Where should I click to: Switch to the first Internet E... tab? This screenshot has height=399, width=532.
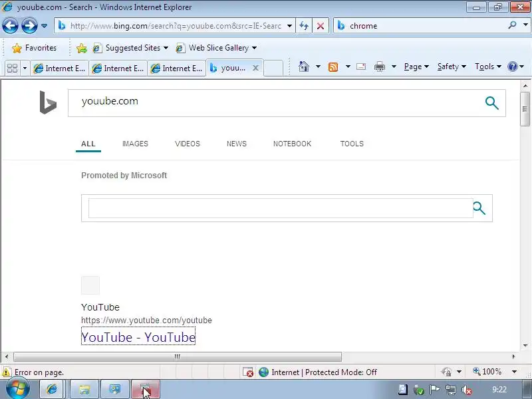pos(59,68)
